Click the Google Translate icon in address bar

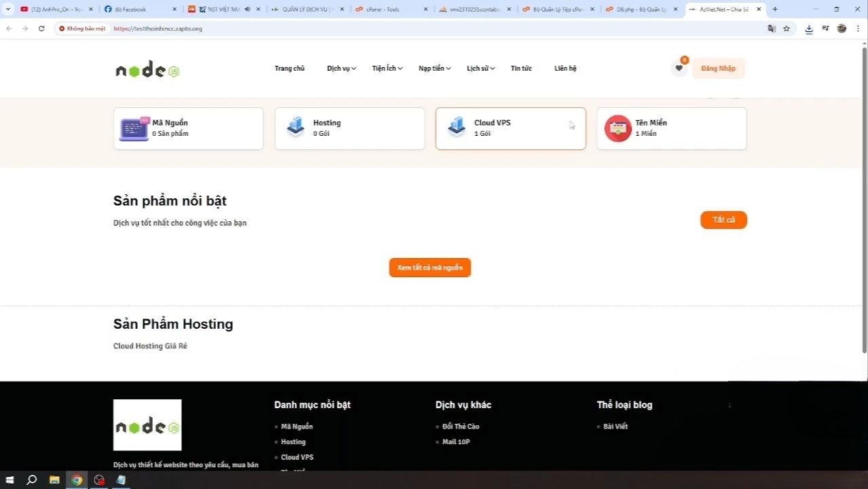[771, 29]
